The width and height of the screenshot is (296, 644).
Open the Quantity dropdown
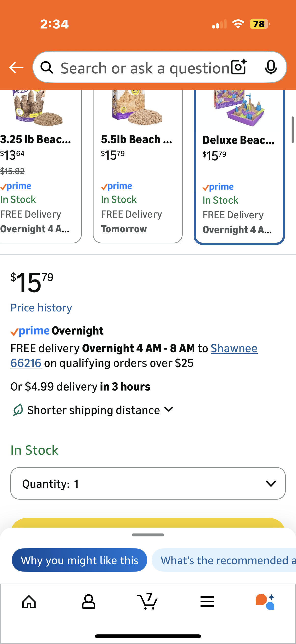(148, 484)
